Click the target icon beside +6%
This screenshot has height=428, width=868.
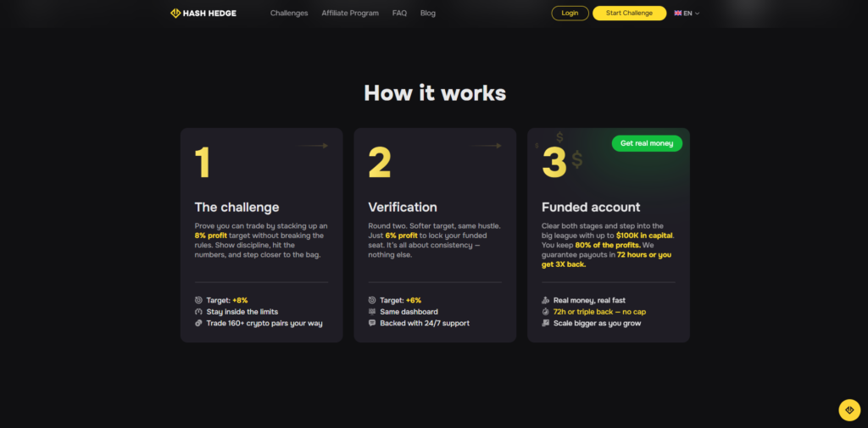coord(372,300)
